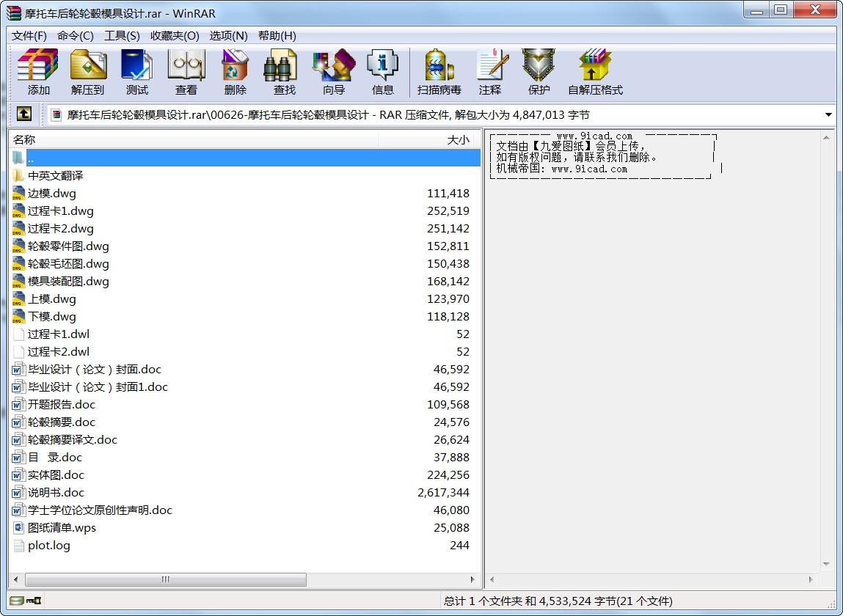Open the 查找 (Find) binoculars tool
Image resolution: width=843 pixels, height=616 pixels.
coord(284,72)
